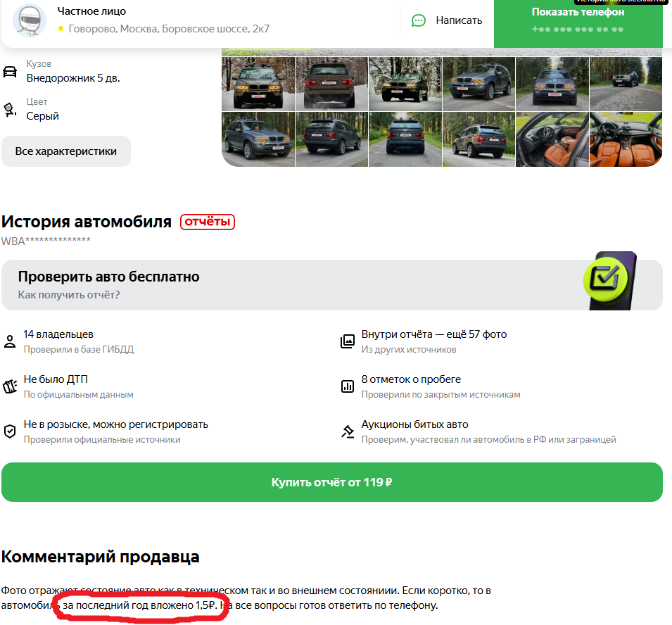Click 8 отметок о пробеге text

coord(411,379)
